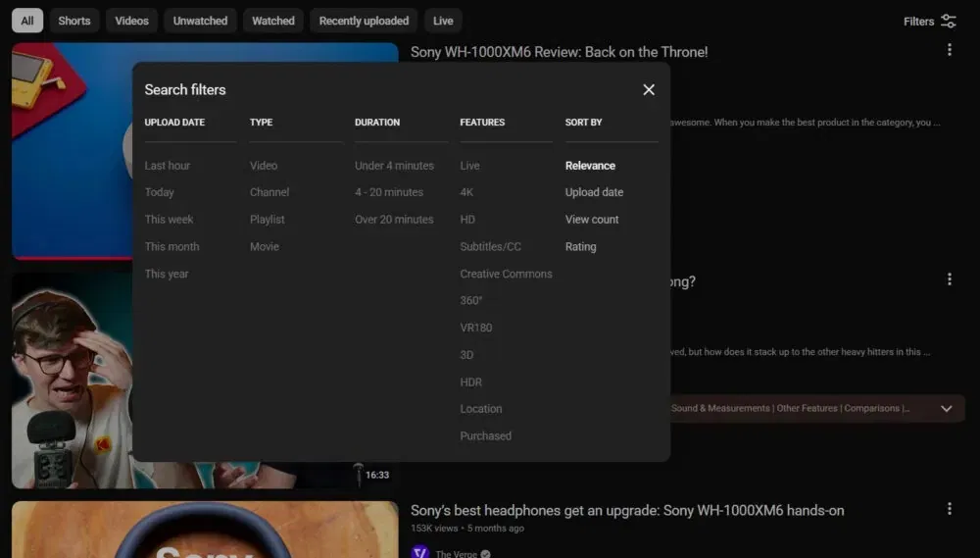Sort results by Rating
Screen dimensions: 980x558
580,246
